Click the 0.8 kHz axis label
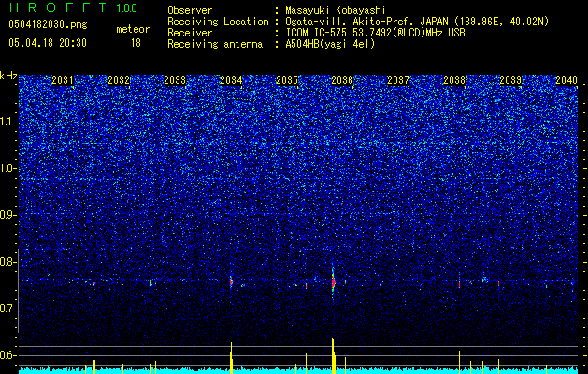Viewport: 588px width, 374px height. point(7,262)
